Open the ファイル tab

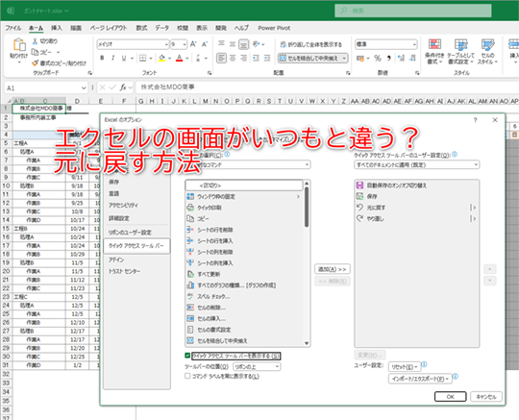pyautogui.click(x=13, y=28)
